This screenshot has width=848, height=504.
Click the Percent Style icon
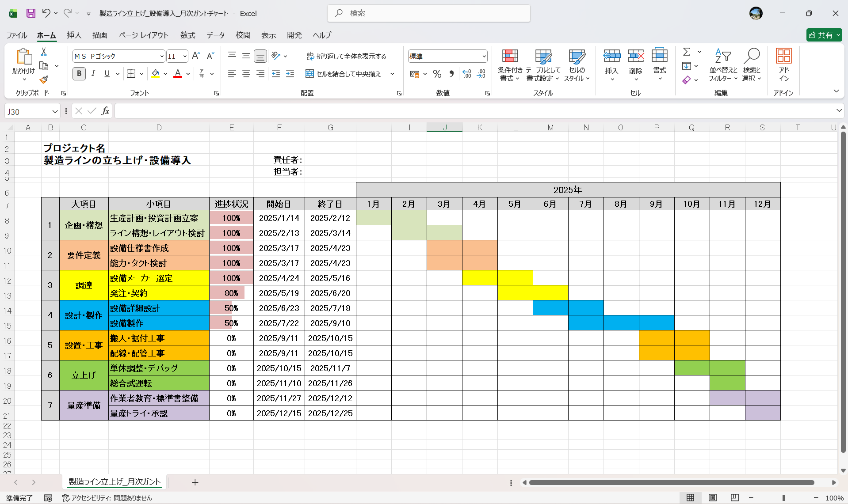[437, 74]
